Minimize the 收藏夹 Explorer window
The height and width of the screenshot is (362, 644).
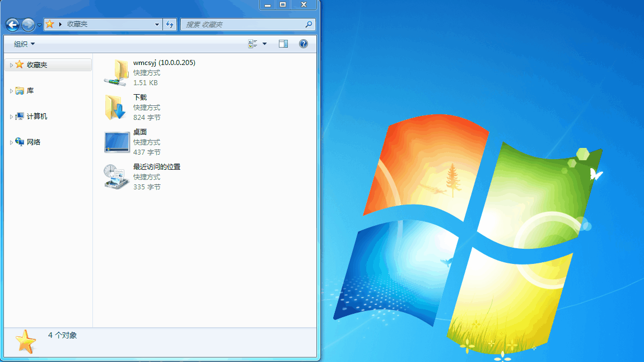point(267,5)
